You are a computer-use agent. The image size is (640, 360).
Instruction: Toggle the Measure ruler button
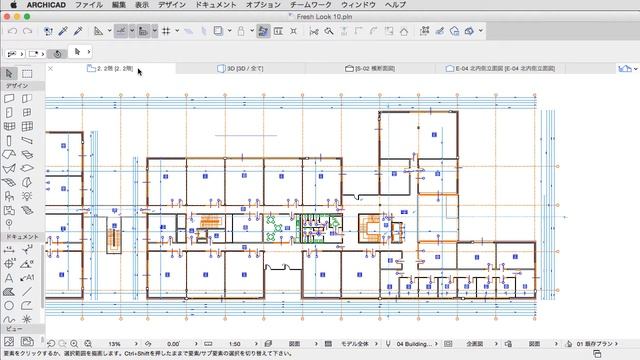coord(143,31)
